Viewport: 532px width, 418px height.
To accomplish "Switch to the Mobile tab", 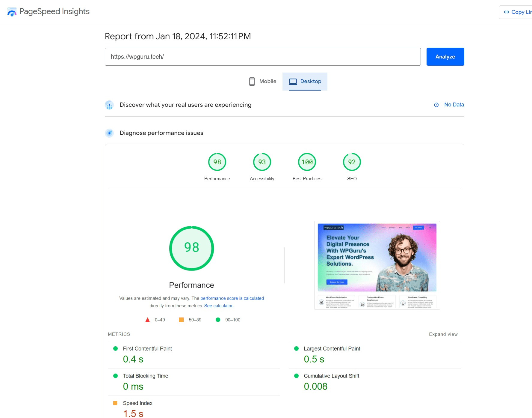I will pos(263,81).
